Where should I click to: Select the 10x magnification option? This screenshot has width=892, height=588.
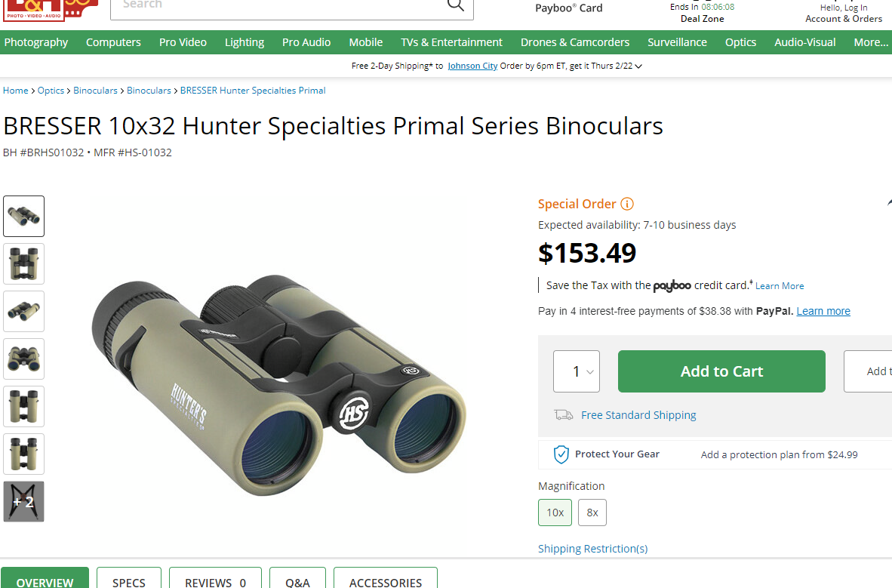555,513
